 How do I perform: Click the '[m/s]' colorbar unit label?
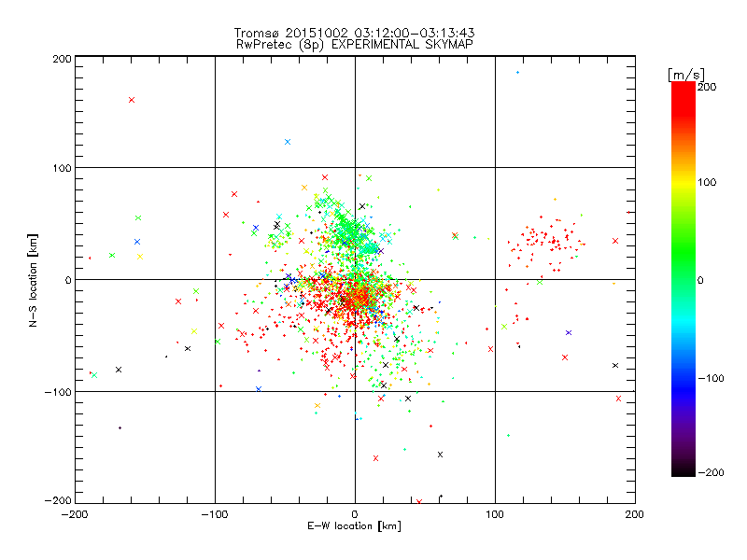(x=686, y=75)
